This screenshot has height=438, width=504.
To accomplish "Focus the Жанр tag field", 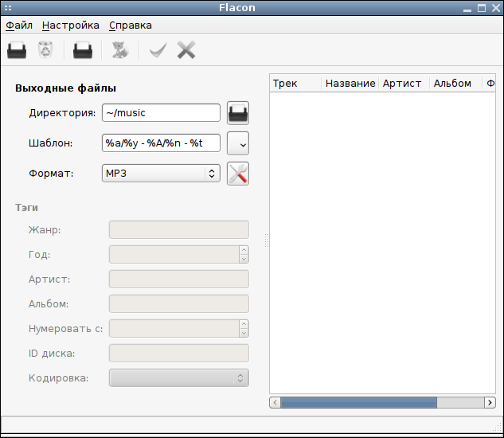I will tap(178, 229).
